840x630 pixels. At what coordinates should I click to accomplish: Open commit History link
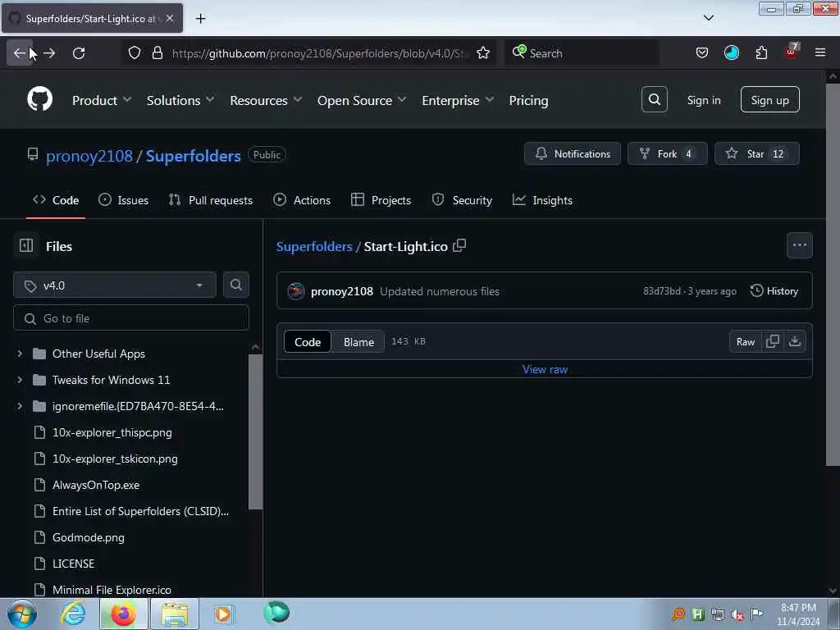click(x=774, y=291)
